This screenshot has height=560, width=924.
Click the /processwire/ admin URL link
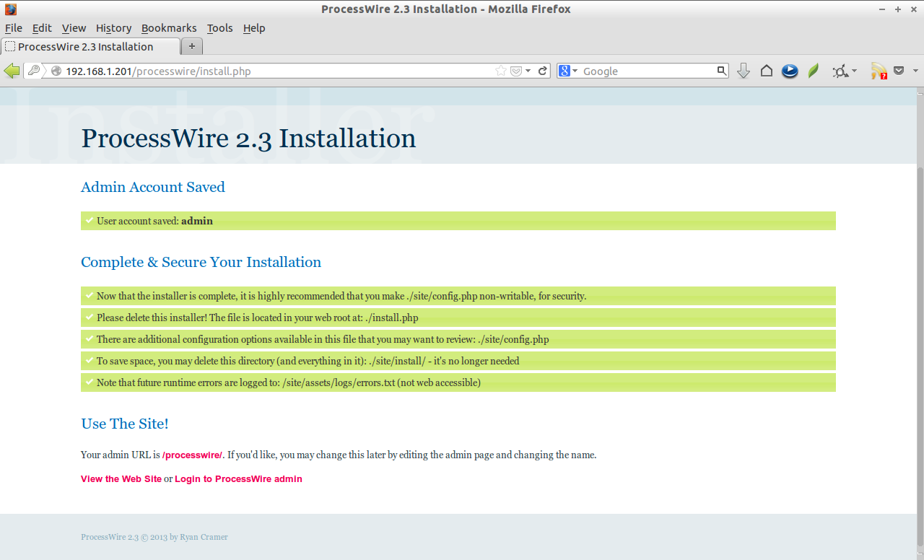[x=192, y=455]
